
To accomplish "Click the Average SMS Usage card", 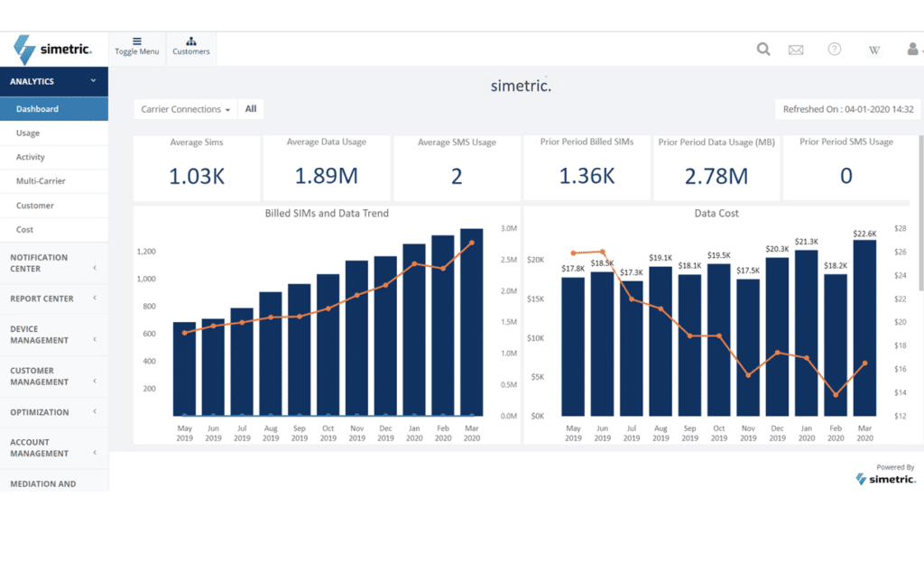I will tap(457, 169).
